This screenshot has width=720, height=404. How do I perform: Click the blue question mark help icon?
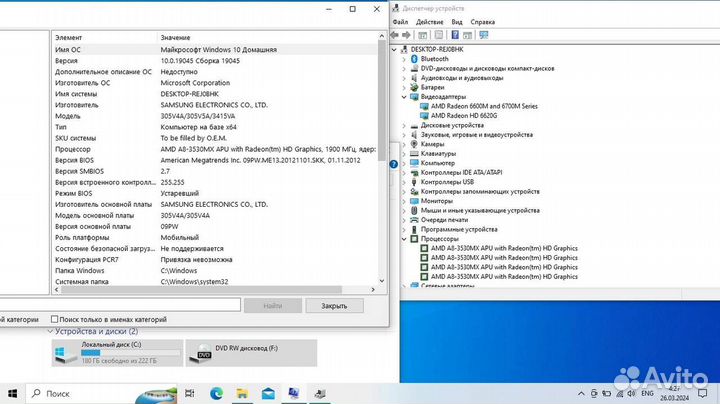point(394,164)
